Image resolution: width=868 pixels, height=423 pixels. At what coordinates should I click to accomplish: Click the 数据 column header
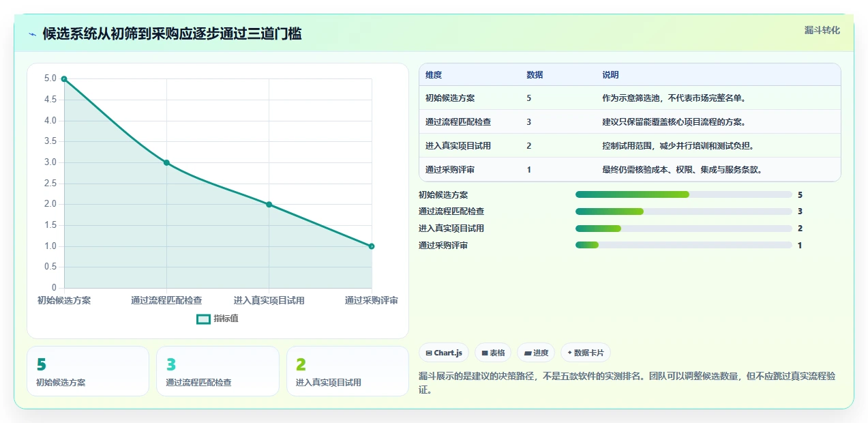tap(535, 75)
